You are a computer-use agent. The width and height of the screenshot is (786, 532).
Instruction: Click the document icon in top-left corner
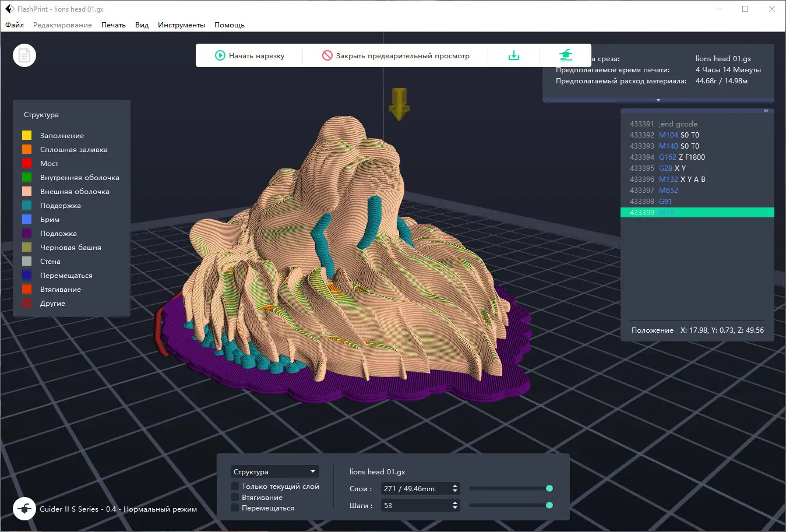24,56
